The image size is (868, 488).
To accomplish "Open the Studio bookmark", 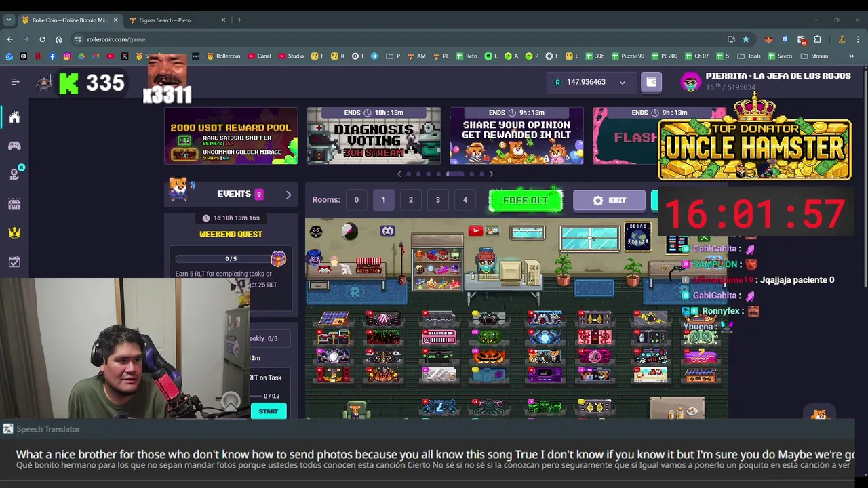I will [x=291, y=56].
